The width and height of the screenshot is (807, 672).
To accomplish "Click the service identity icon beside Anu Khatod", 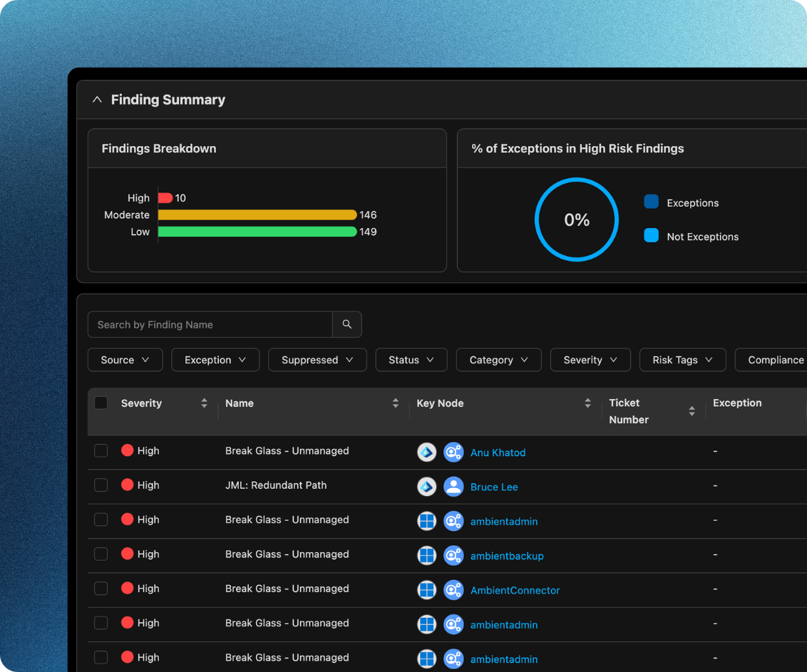I will tap(453, 453).
